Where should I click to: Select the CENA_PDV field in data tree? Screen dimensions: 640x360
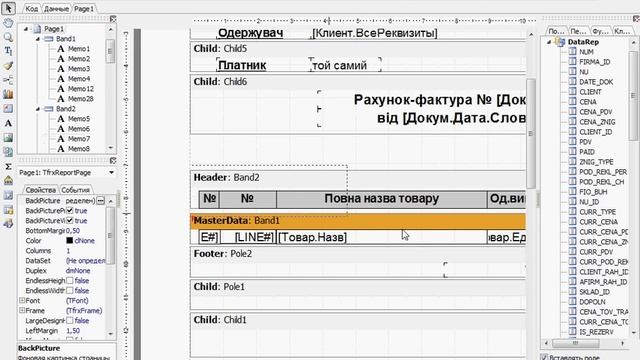point(596,111)
